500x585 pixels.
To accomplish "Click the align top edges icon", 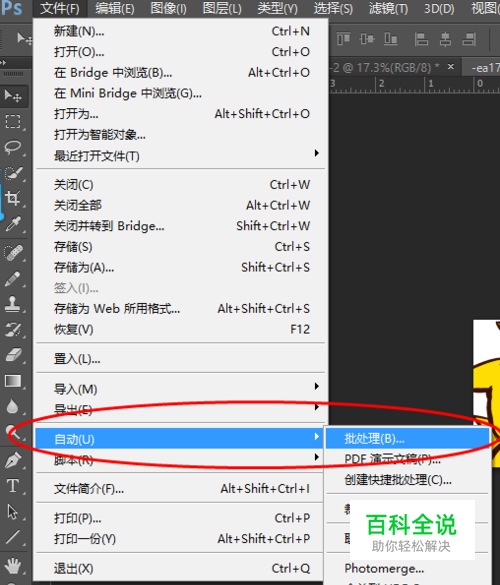I will (343, 38).
